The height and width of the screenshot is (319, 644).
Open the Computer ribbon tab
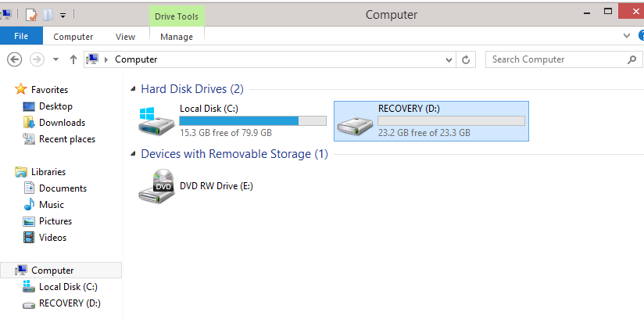[73, 37]
